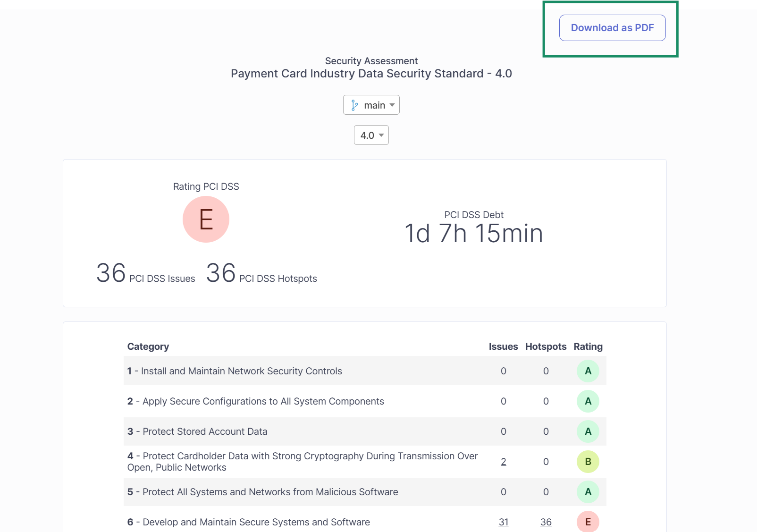Click the A rating badge for Network Security Controls
This screenshot has width=757, height=532.
588,371
